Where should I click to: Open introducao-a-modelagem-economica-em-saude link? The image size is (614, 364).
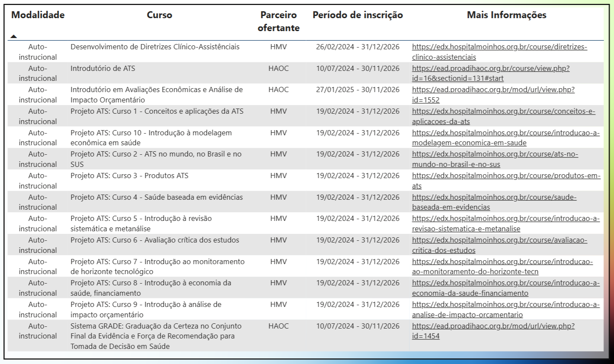pos(506,138)
